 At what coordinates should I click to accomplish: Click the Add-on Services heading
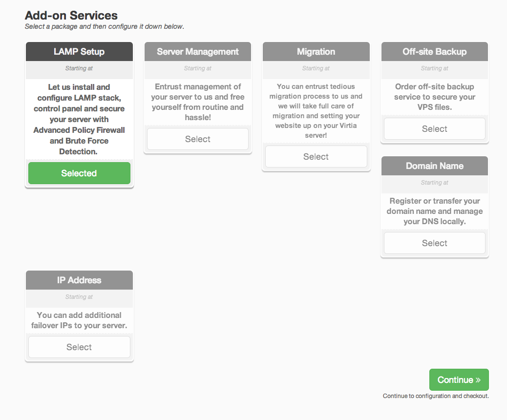(x=71, y=16)
